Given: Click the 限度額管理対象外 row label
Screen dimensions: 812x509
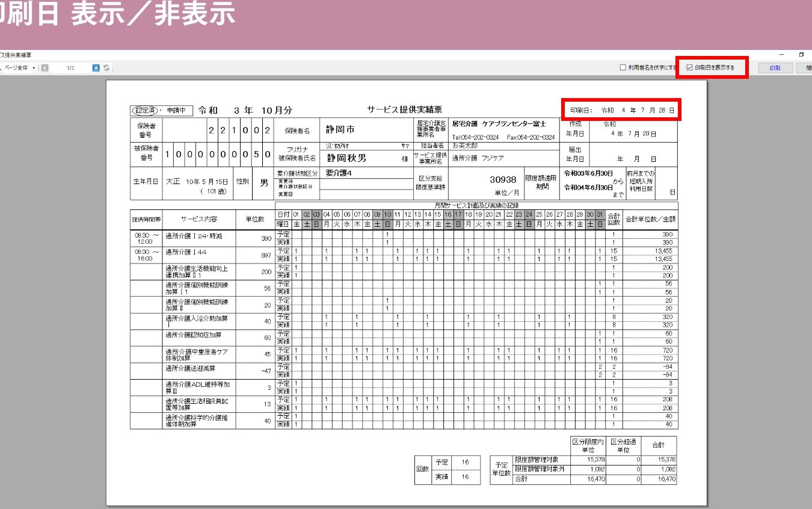Looking at the screenshot, I should pos(540,469).
